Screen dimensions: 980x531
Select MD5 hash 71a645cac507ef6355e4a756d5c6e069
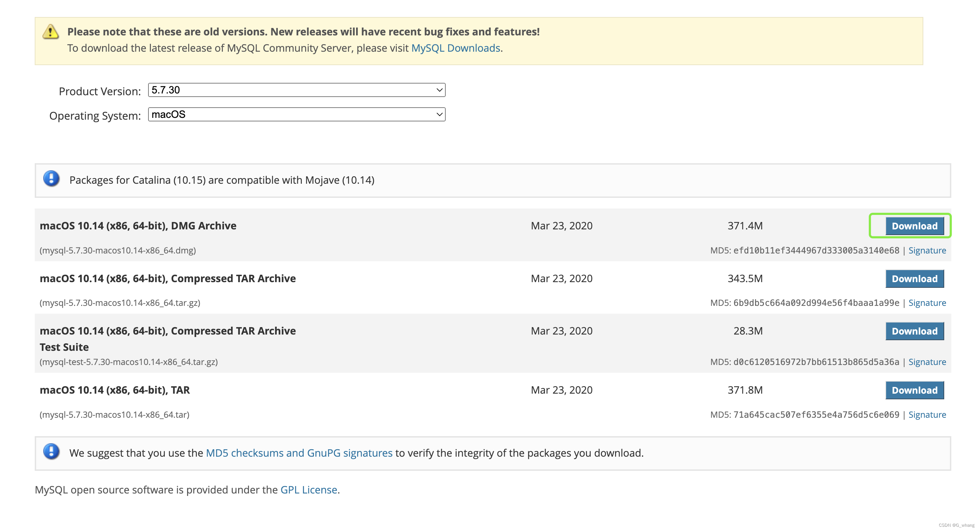tap(816, 414)
